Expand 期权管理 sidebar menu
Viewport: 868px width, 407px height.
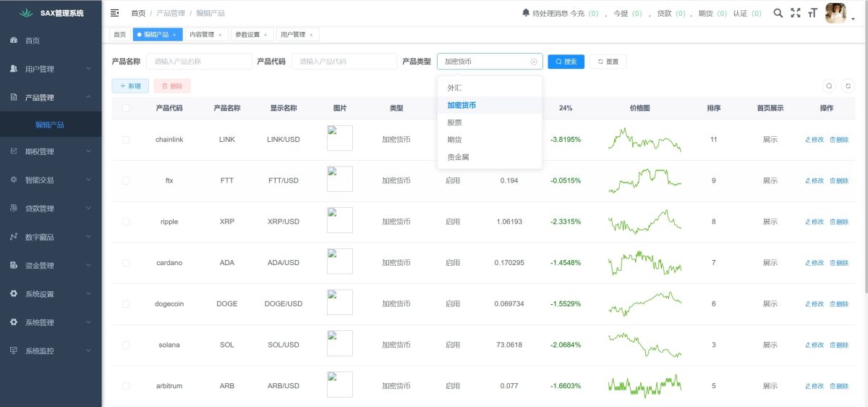point(51,151)
